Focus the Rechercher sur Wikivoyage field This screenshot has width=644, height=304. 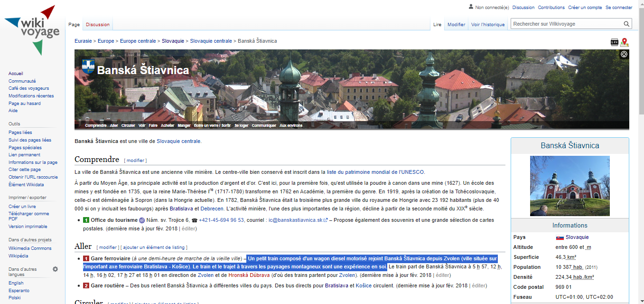pos(567,24)
